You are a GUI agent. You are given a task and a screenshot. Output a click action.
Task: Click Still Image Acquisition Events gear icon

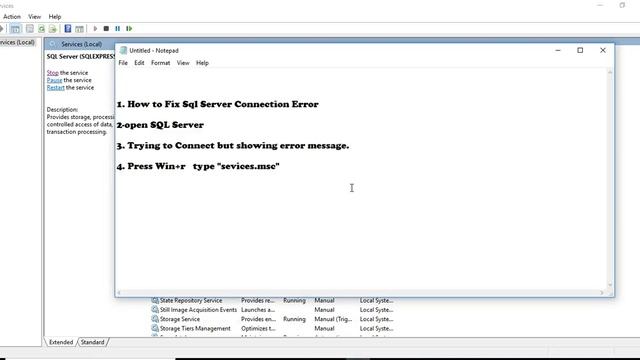tap(155, 309)
